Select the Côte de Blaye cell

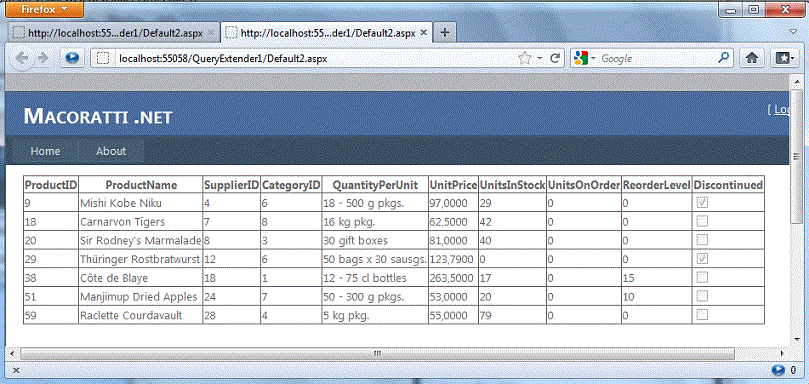click(141, 278)
